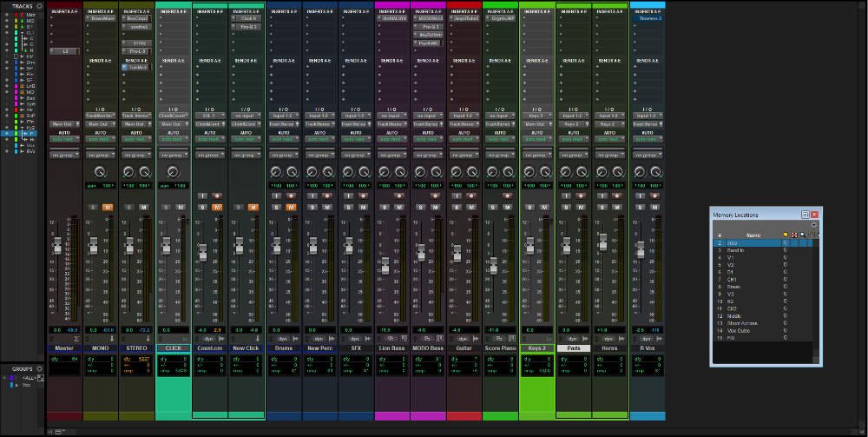Record-enable the MODO Bass track
Screen dimensions: 868x437
(435, 195)
